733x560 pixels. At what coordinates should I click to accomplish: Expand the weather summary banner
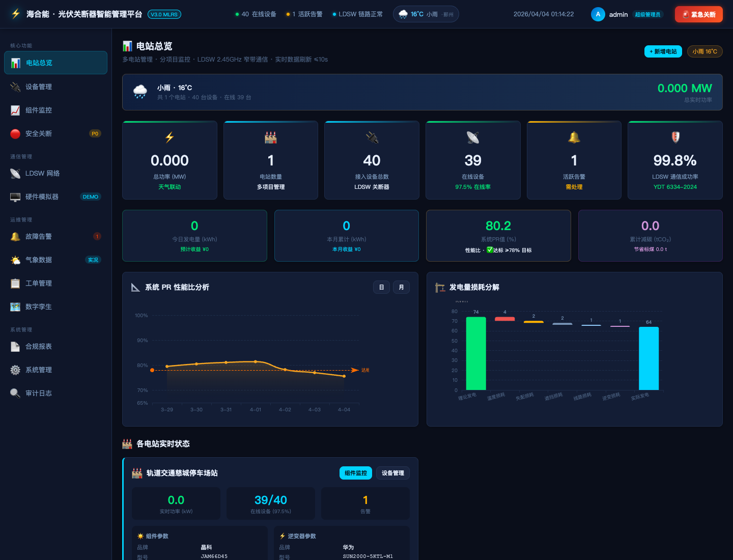point(422,92)
